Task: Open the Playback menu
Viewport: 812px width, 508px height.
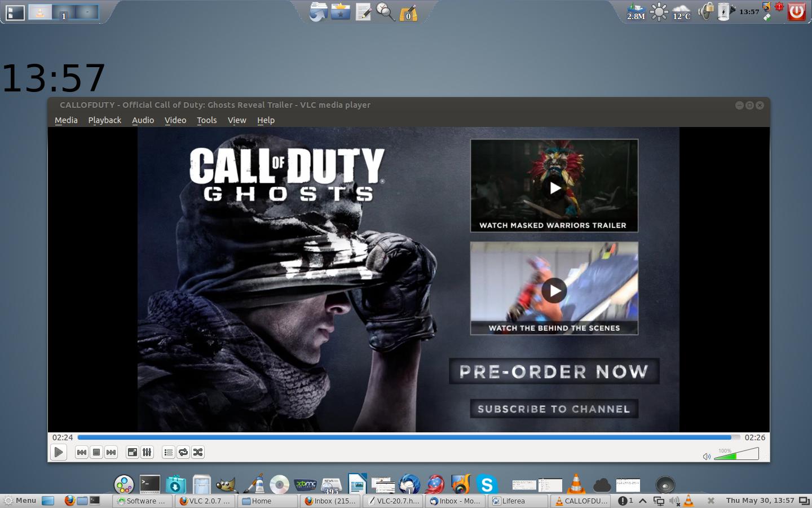Action: click(x=104, y=120)
